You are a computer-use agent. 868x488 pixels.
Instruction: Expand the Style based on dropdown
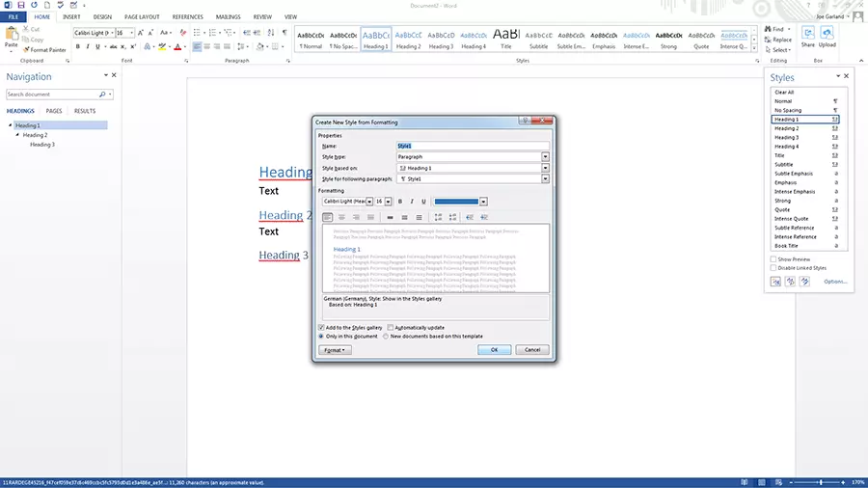click(545, 168)
